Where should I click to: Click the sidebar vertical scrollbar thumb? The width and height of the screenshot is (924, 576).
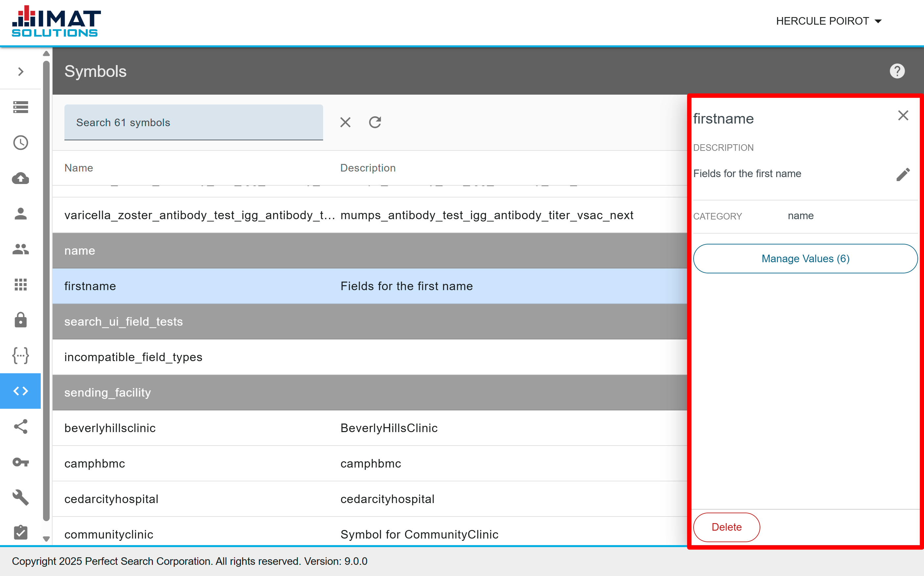[46, 291]
